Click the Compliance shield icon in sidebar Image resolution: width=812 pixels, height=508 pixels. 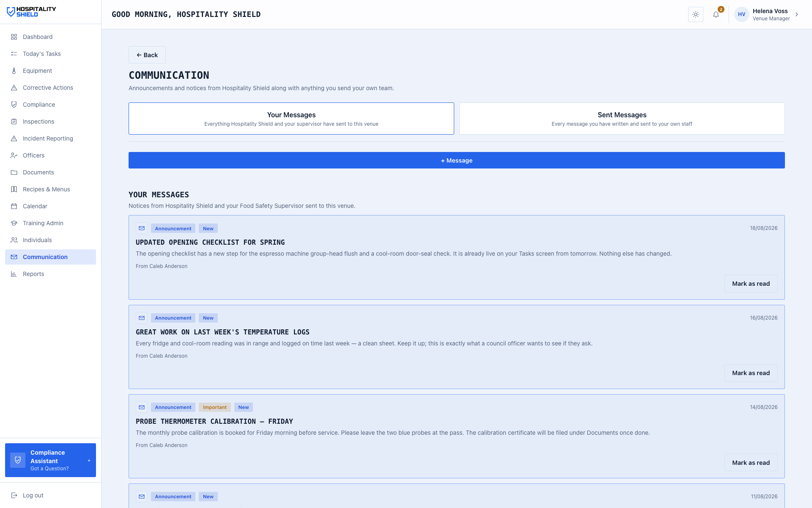(14, 105)
